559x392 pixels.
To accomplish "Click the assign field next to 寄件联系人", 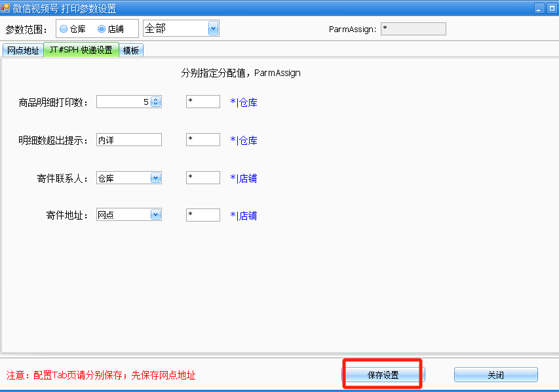I will pos(203,178).
